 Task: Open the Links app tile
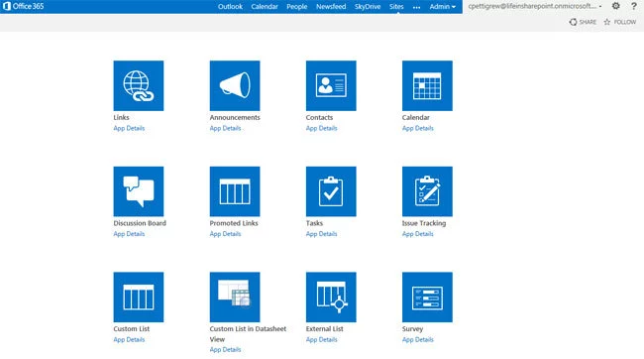[139, 85]
